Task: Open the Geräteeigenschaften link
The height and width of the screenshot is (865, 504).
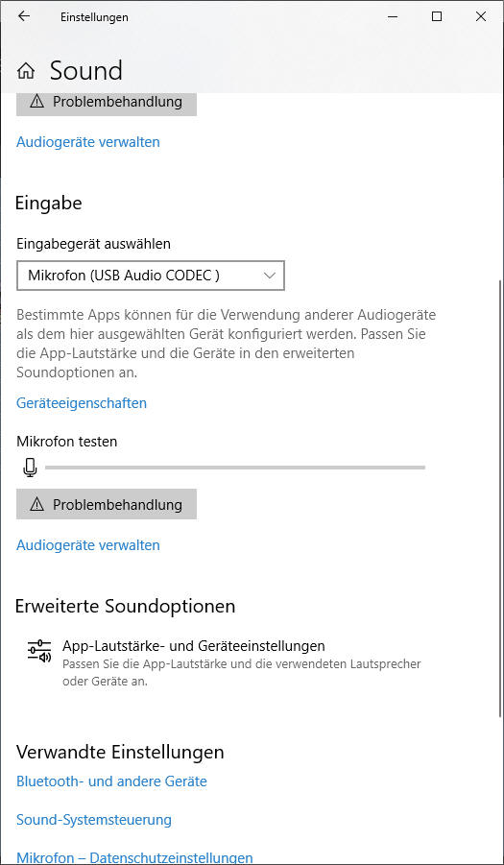Action: pos(82,402)
